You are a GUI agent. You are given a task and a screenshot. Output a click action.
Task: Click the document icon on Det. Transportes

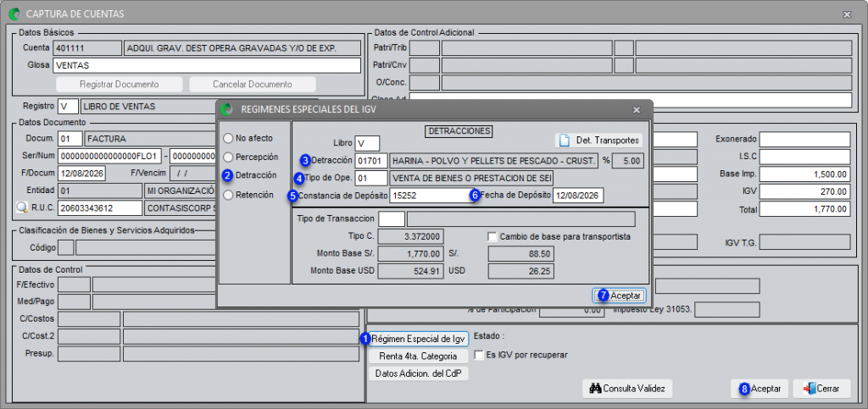click(x=564, y=141)
